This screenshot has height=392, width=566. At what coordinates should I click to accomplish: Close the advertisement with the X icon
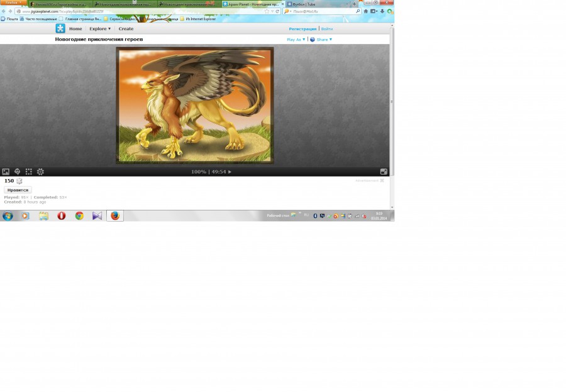point(382,180)
